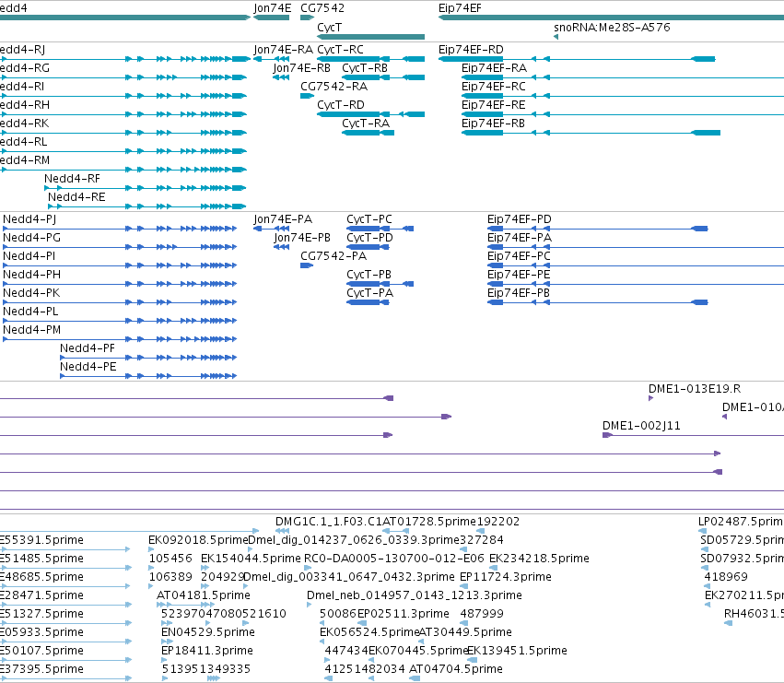Select the snoRNA:Me28S-A576 arrow glyph

[556, 37]
